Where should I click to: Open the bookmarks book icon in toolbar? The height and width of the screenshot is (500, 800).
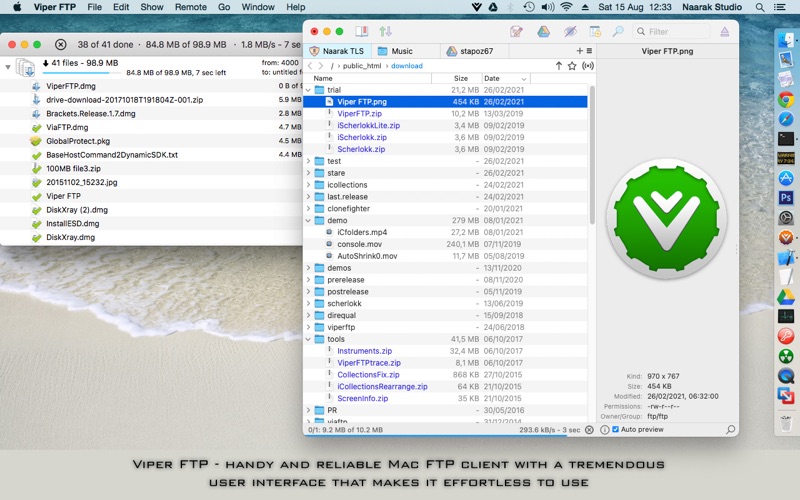pyautogui.click(x=362, y=32)
